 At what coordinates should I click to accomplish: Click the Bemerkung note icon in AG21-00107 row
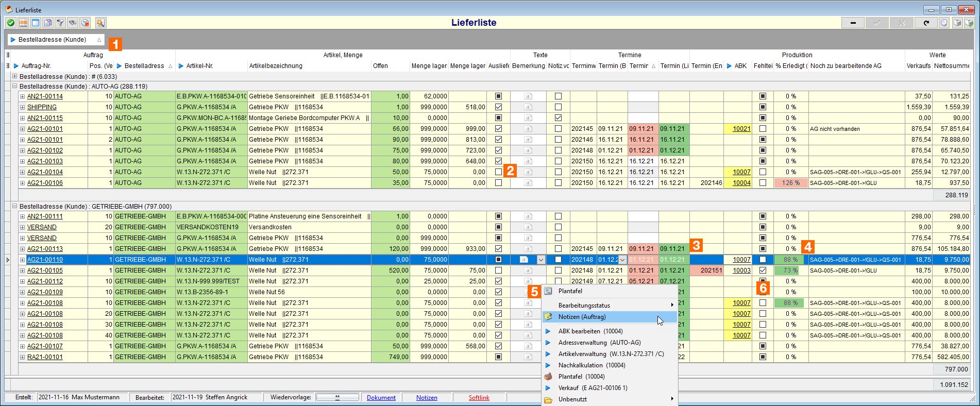point(528,346)
